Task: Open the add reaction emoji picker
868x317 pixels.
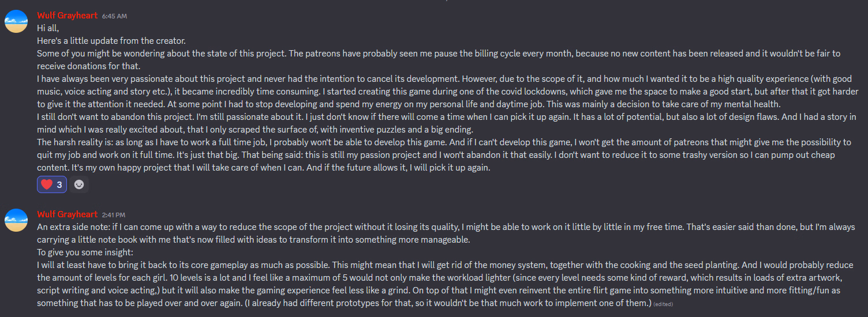Action: point(79,185)
